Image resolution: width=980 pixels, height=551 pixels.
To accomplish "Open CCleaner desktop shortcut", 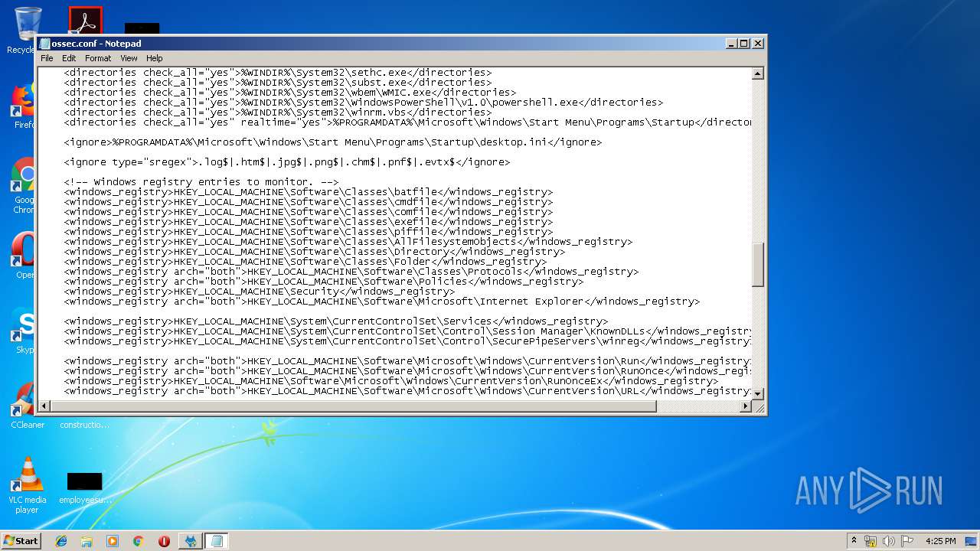I will coord(28,404).
